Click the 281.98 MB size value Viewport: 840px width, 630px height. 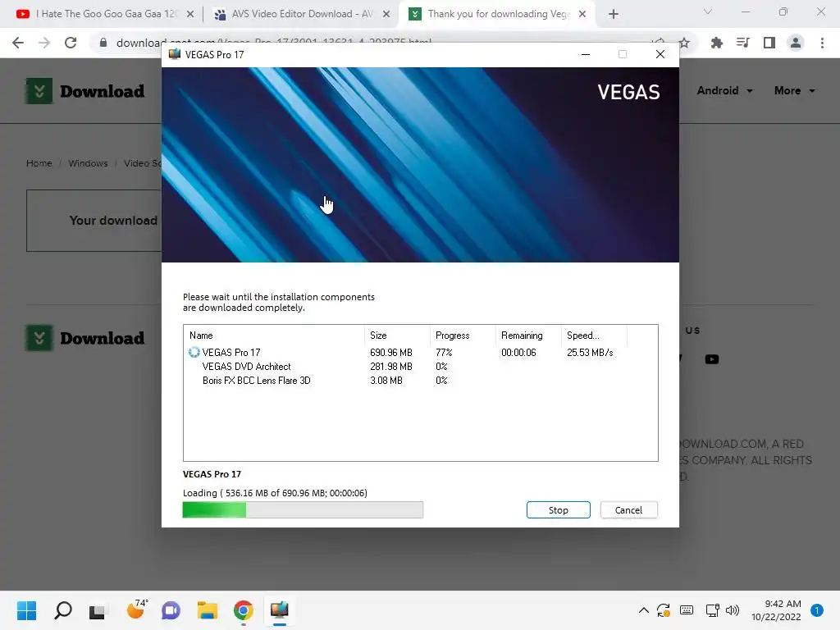click(391, 367)
